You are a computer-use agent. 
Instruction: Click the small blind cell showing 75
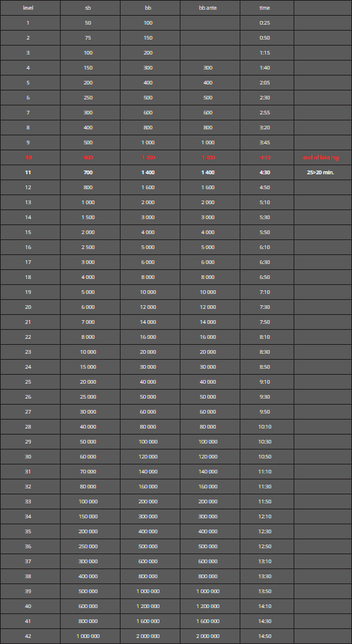click(90, 38)
